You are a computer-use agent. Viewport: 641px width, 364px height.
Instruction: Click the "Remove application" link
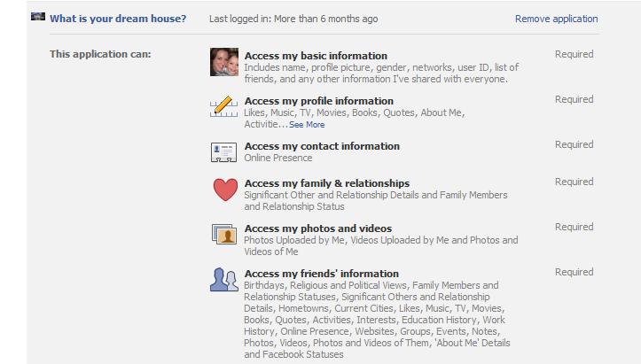click(x=556, y=19)
